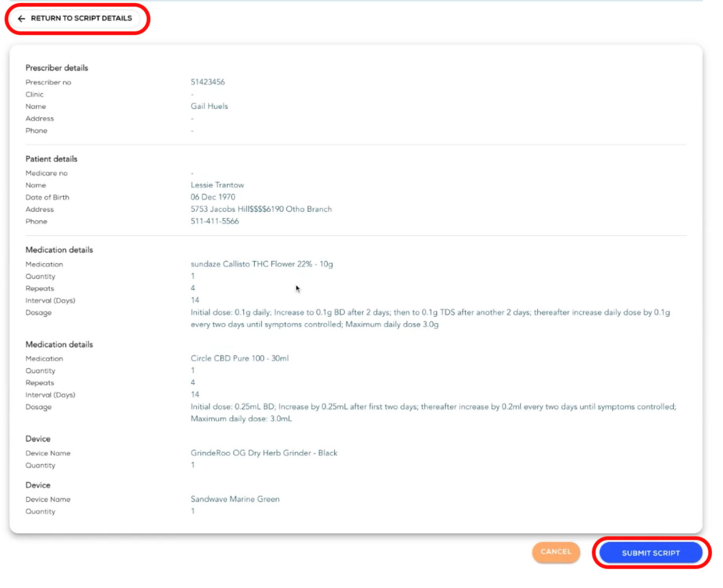Viewport: 723px width, 588px height.
Task: Click repeats value 4 for Circle CBD
Action: [193, 383]
